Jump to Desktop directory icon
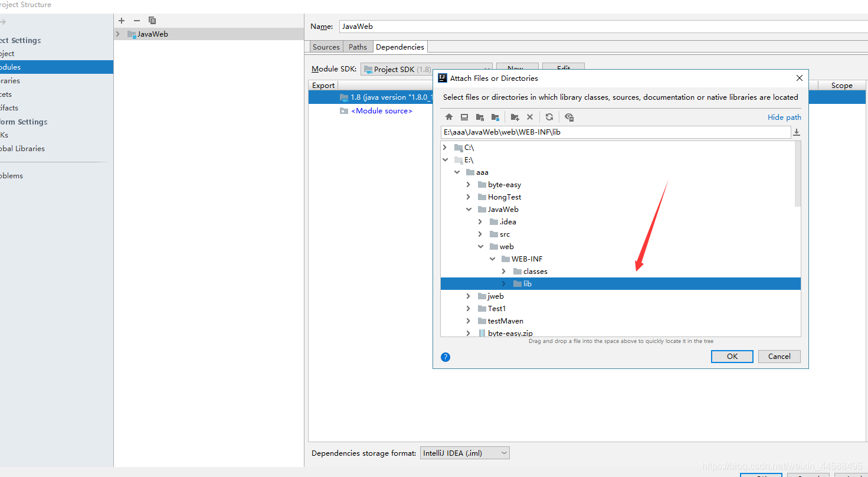 coord(464,117)
